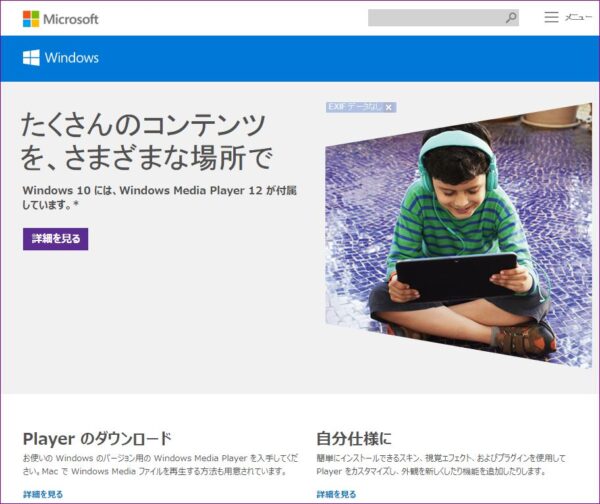Click the search magnifier icon
Screen dimensions: 600x504
pyautogui.click(x=511, y=18)
